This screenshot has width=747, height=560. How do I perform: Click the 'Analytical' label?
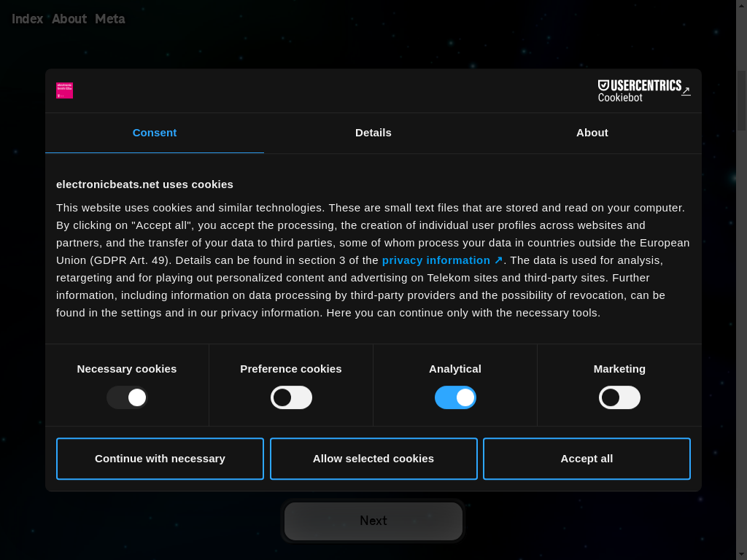(x=455, y=369)
